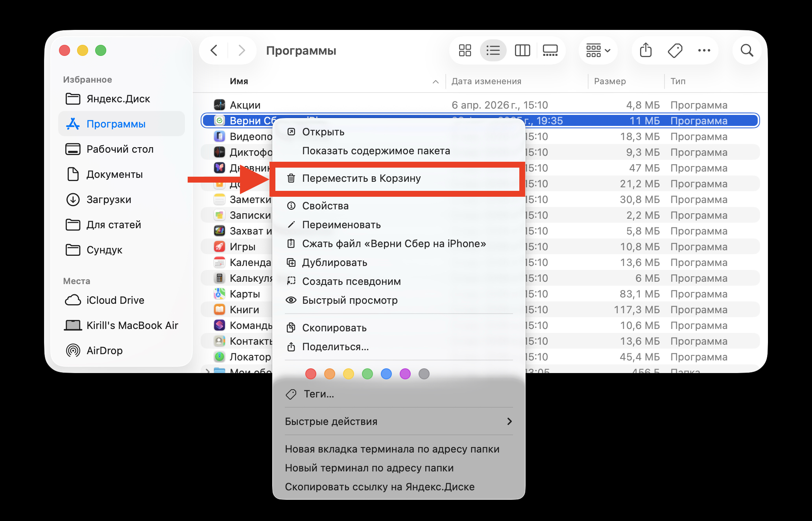This screenshot has width=812, height=521.
Task: Open Сундук folder in sidebar
Action: tap(122, 250)
